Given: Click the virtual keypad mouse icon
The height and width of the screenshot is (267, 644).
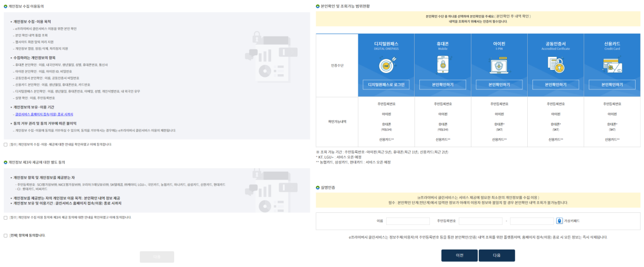Looking at the screenshot, I should pyautogui.click(x=559, y=221).
